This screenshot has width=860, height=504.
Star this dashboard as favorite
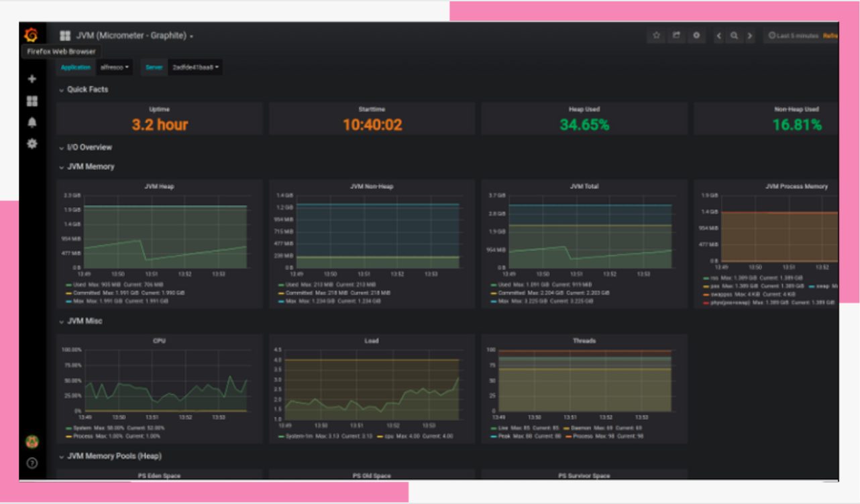pos(657,36)
